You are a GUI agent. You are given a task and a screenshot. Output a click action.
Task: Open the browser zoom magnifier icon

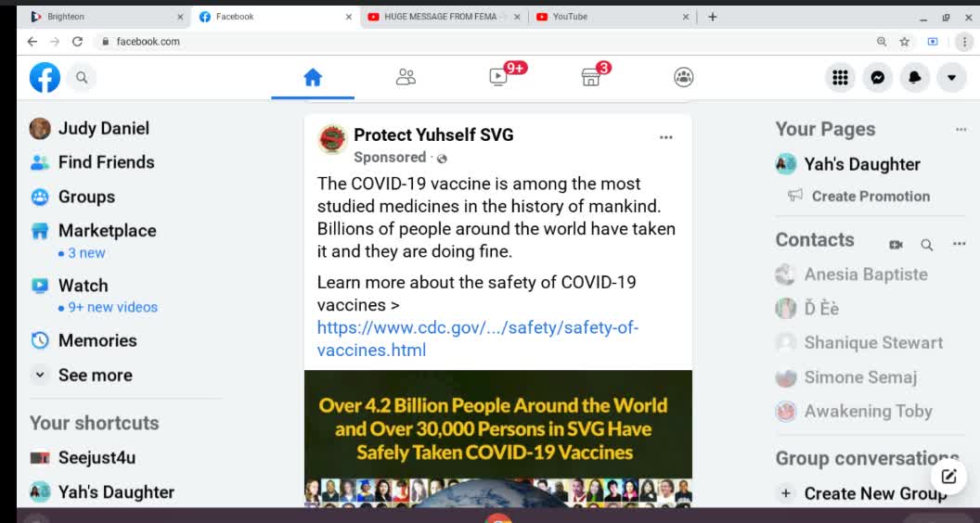882,42
